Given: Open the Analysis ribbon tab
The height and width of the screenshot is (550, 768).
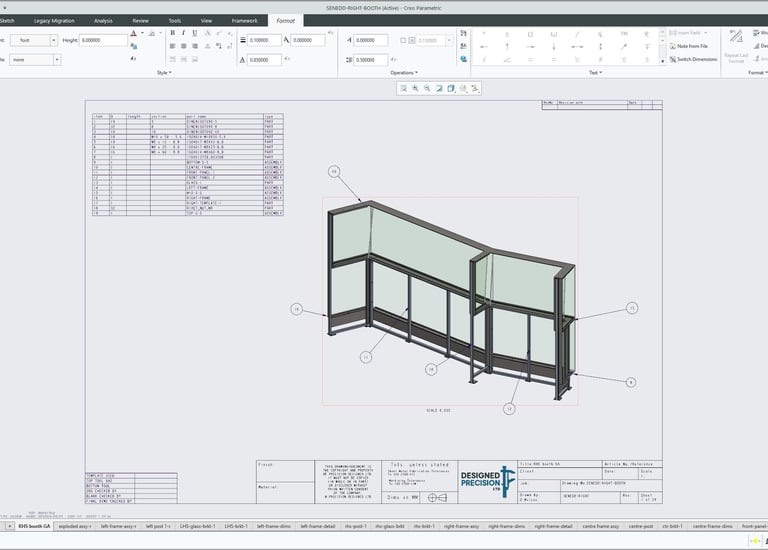Looking at the screenshot, I should 103,21.
